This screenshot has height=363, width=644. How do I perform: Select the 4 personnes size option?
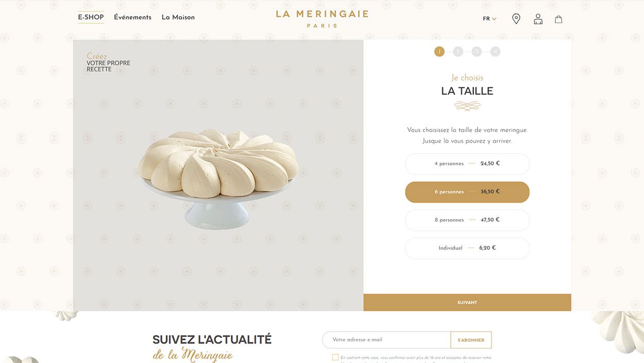[467, 164]
